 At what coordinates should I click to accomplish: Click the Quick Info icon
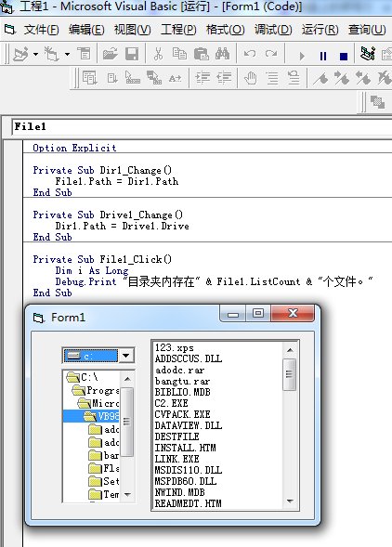coord(133,78)
